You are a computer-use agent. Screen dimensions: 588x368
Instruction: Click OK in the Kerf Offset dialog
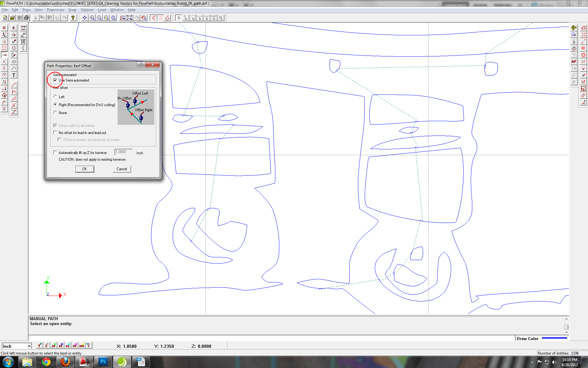pos(85,169)
